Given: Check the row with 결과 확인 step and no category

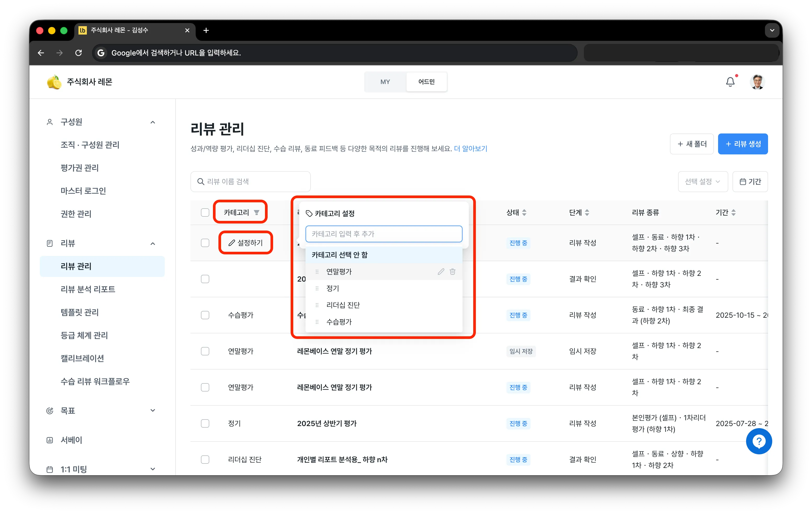Looking at the screenshot, I should point(205,279).
